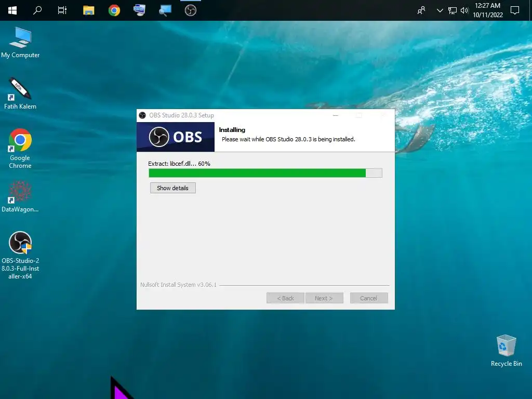Viewport: 532px width, 399px height.
Task: Click 'Extract: libcef.dll... 60%' status text
Action: (x=179, y=164)
